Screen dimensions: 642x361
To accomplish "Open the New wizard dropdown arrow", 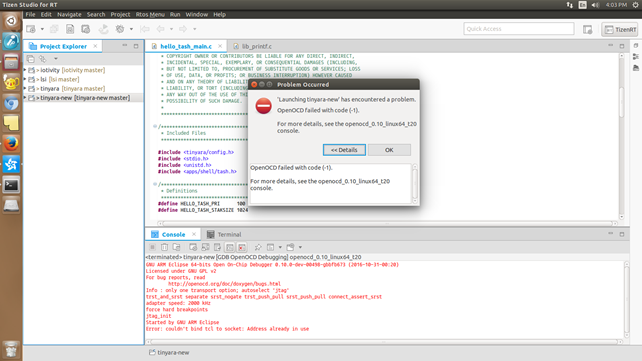I will [x=42, y=29].
